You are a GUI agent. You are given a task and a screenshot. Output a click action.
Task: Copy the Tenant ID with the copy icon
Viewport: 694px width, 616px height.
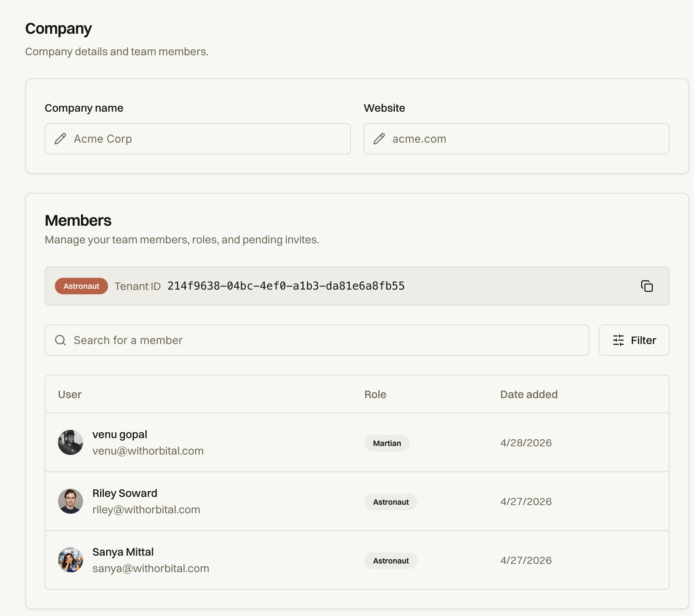click(647, 286)
